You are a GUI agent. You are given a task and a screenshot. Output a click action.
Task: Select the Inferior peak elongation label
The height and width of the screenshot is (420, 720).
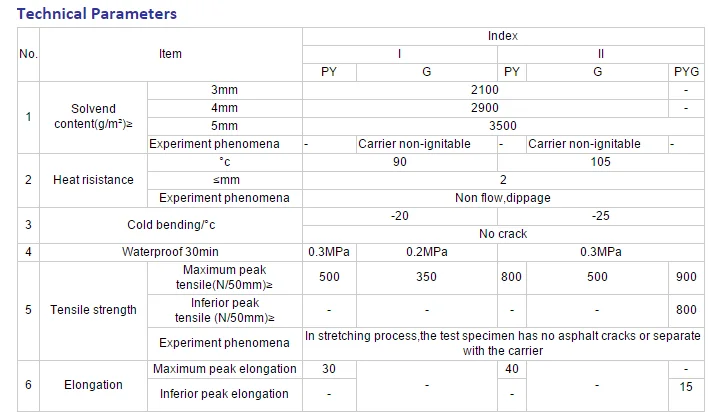tap(224, 394)
